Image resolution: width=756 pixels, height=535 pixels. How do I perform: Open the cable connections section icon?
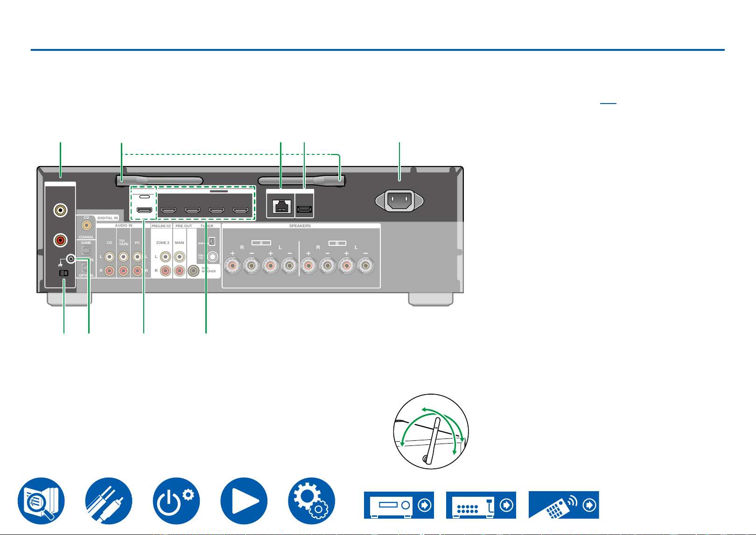109,501
